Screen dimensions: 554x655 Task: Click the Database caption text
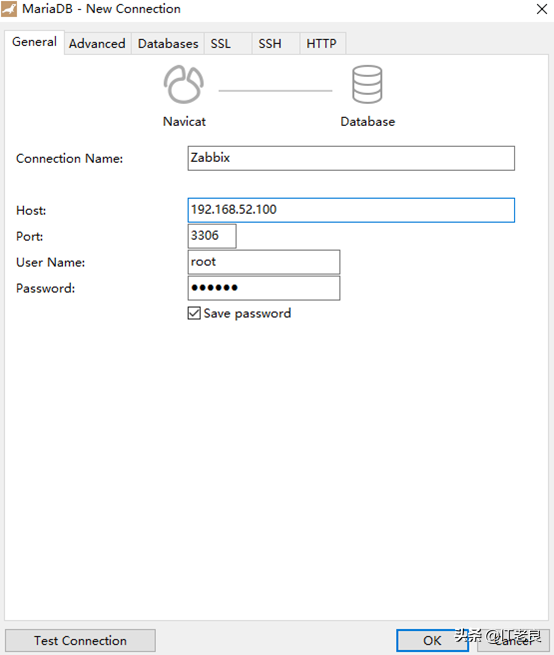tap(368, 122)
